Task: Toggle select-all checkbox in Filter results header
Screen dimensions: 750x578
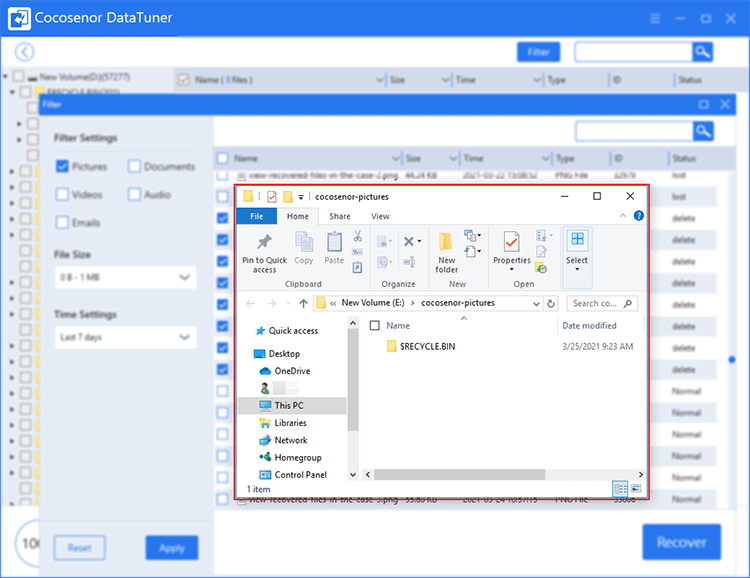Action: point(222,158)
